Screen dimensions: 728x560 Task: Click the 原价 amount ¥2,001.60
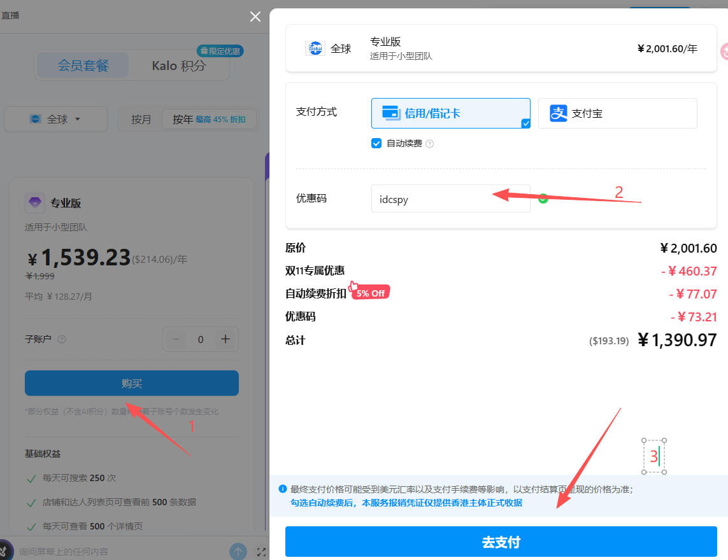pos(689,248)
